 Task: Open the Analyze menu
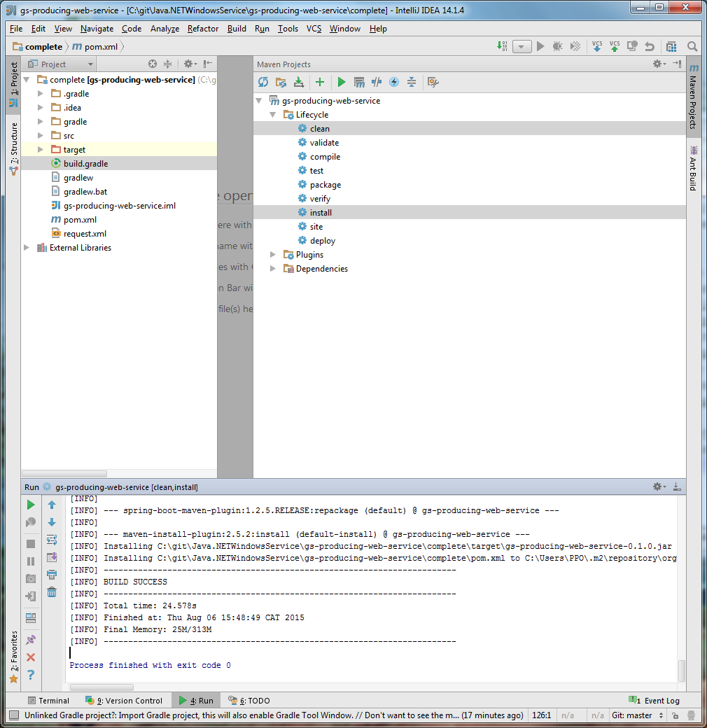point(164,29)
